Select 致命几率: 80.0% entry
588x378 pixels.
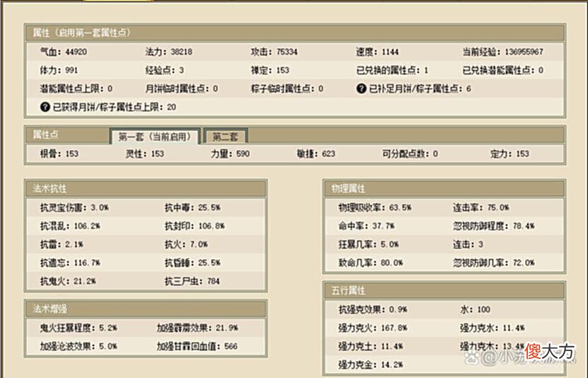371,263
